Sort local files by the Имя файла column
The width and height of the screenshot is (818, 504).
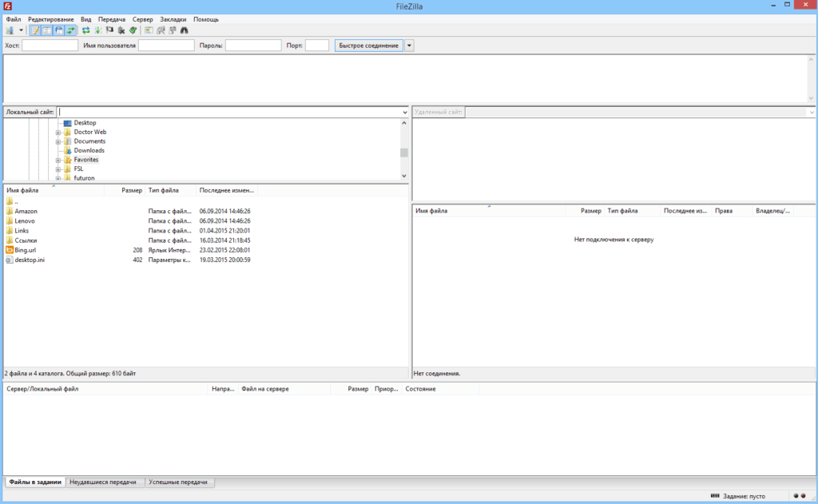point(54,190)
